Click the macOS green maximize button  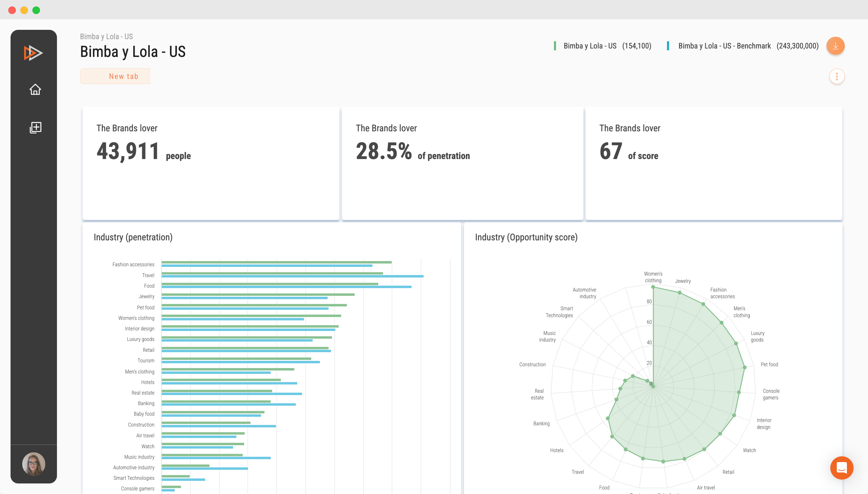point(36,10)
